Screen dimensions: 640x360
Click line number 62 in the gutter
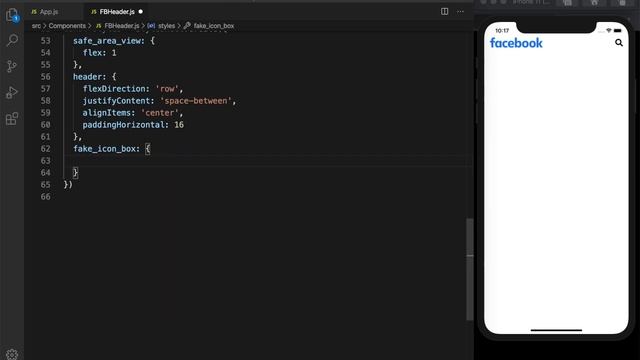[45, 149]
